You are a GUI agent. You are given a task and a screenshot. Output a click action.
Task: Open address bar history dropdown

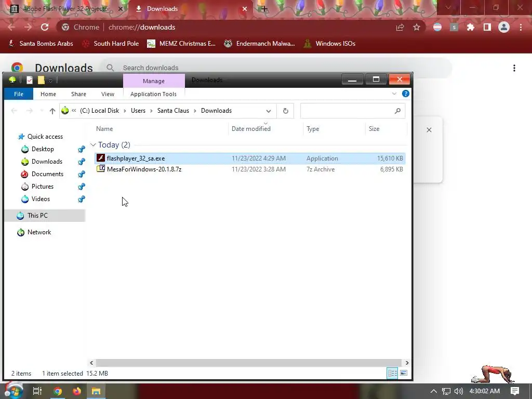point(269,111)
